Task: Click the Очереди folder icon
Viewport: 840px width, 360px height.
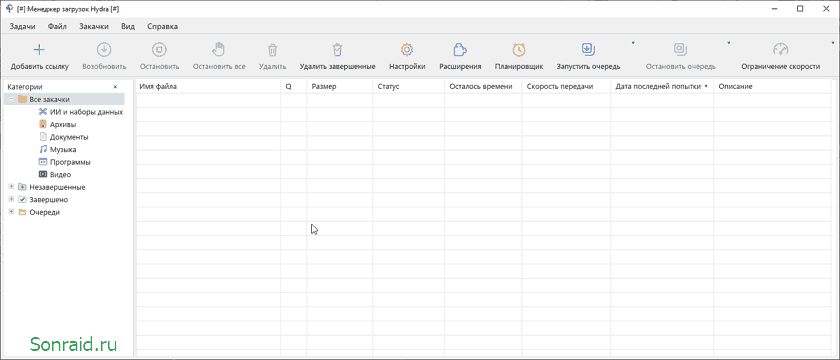Action: 22,212
